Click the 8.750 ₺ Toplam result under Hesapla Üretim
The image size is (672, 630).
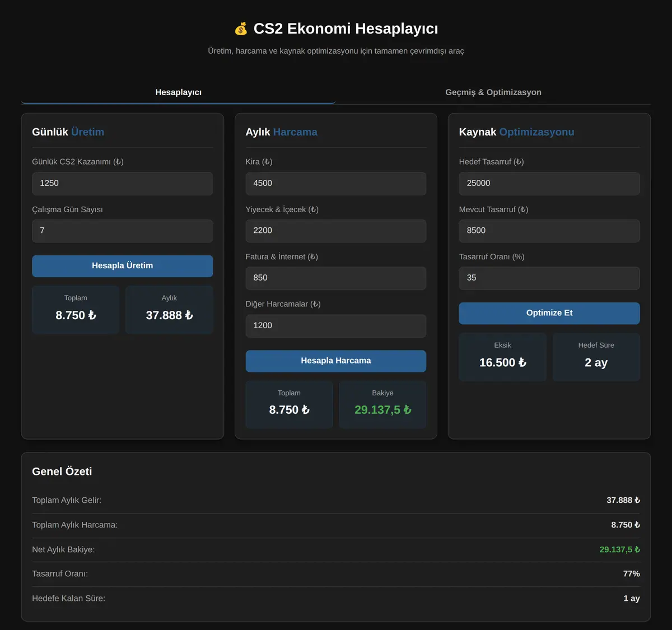click(76, 315)
